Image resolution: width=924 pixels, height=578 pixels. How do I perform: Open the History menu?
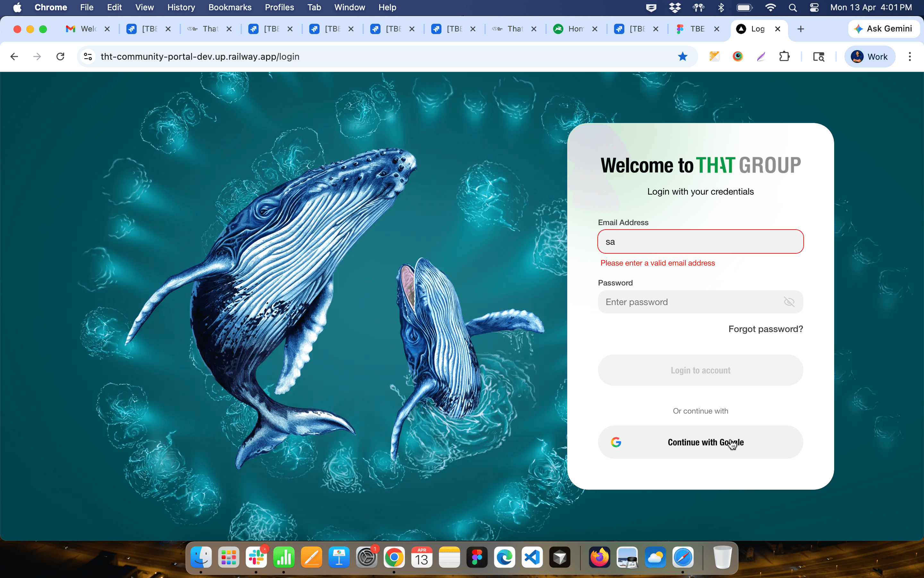coord(181,7)
